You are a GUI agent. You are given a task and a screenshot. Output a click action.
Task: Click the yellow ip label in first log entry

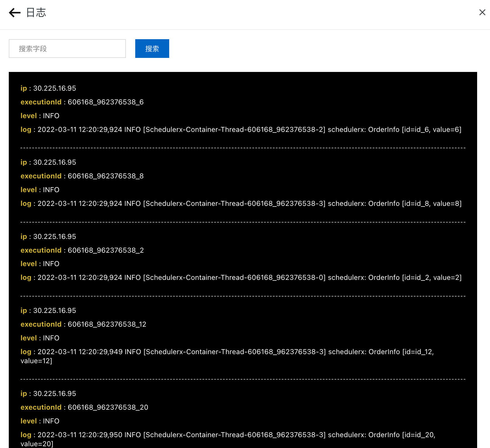point(24,88)
